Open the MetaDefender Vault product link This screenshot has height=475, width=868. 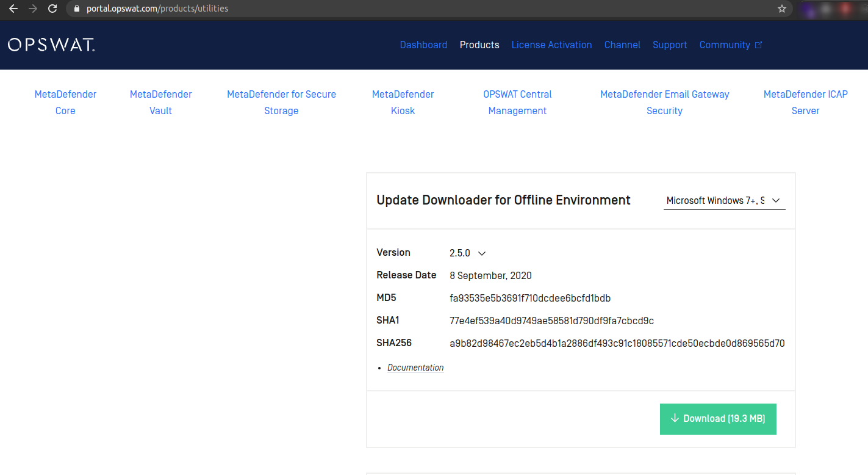(x=161, y=103)
